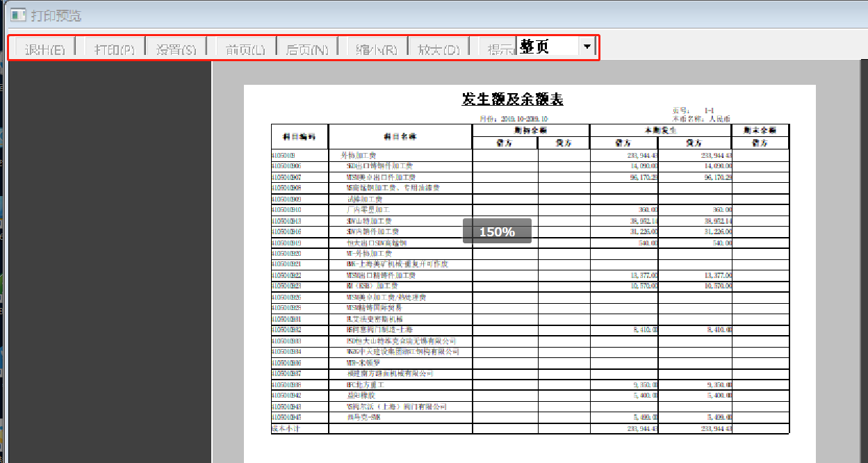Click the 本期发生 header cell
The image size is (868, 463).
coord(660,130)
